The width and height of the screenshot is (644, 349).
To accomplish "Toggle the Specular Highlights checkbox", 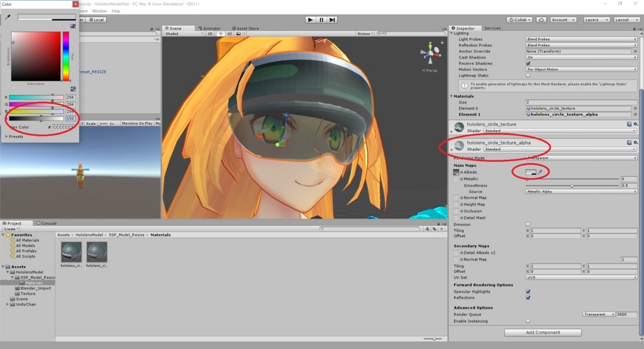I will click(x=528, y=292).
